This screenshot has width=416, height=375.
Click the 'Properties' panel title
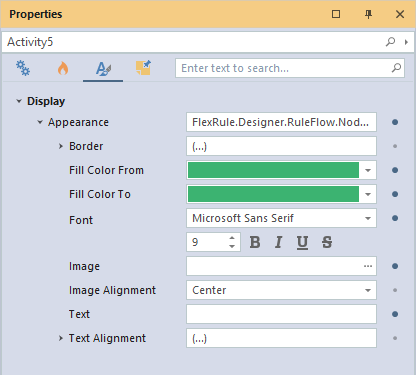(x=36, y=14)
